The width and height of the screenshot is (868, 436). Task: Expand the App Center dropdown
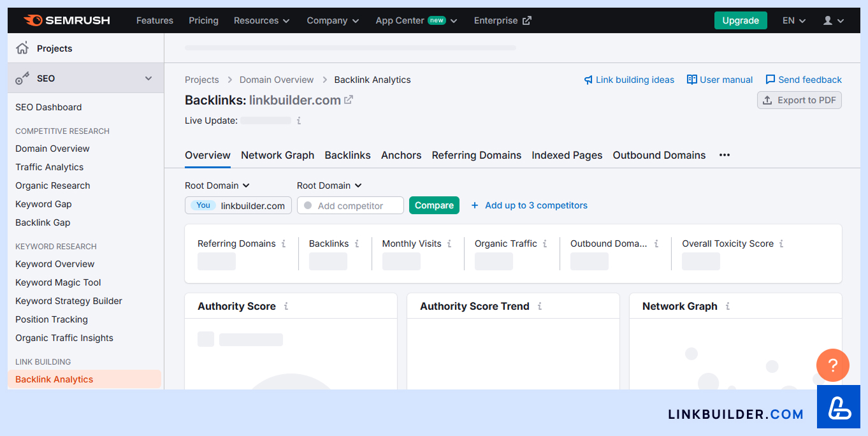pyautogui.click(x=417, y=20)
